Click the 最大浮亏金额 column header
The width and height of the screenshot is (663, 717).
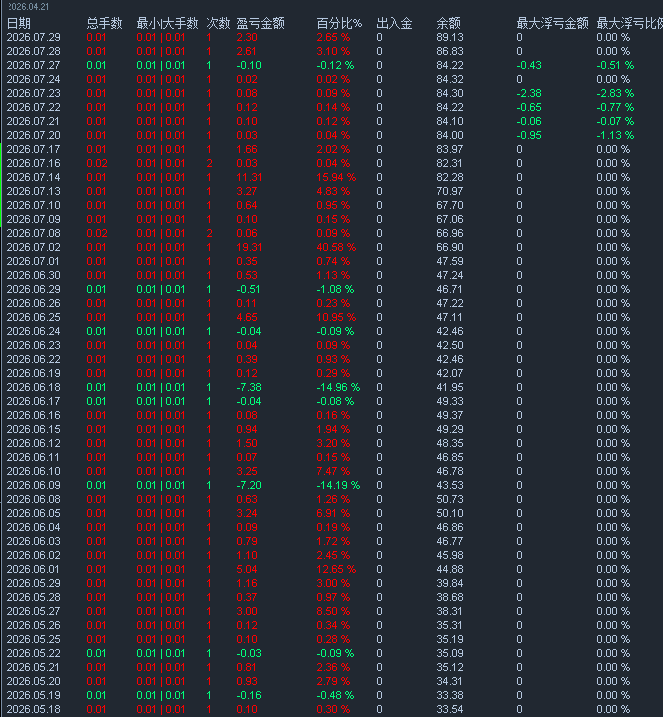[x=552, y=23]
